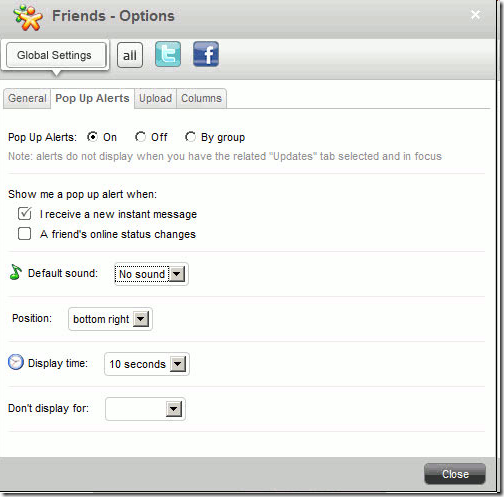Image resolution: width=504 pixels, height=497 pixels.
Task: Open the Default sound dropdown
Action: point(151,274)
